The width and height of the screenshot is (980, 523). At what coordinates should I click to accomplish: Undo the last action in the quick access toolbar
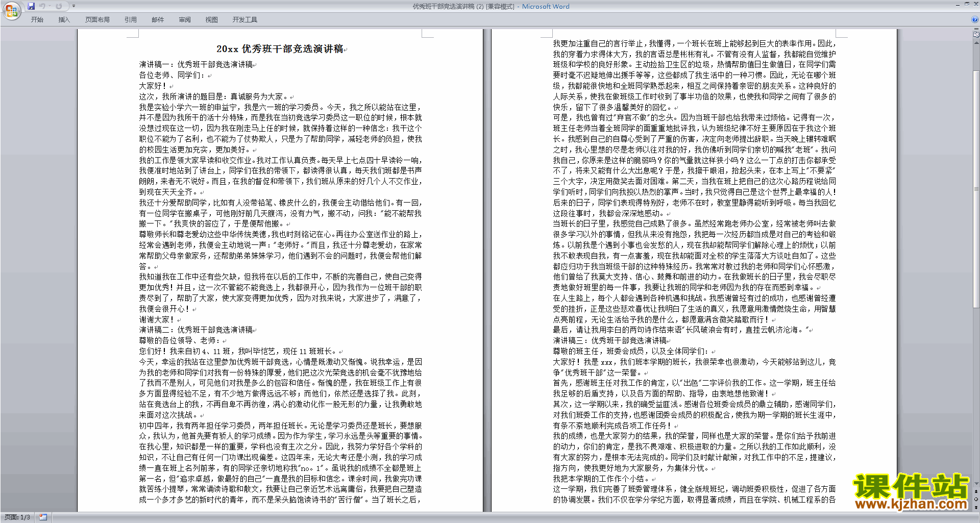click(x=42, y=6)
